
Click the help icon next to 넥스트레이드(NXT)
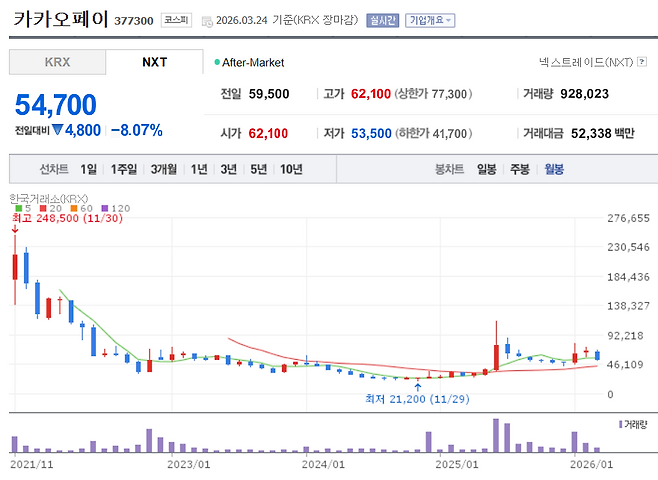(643, 62)
